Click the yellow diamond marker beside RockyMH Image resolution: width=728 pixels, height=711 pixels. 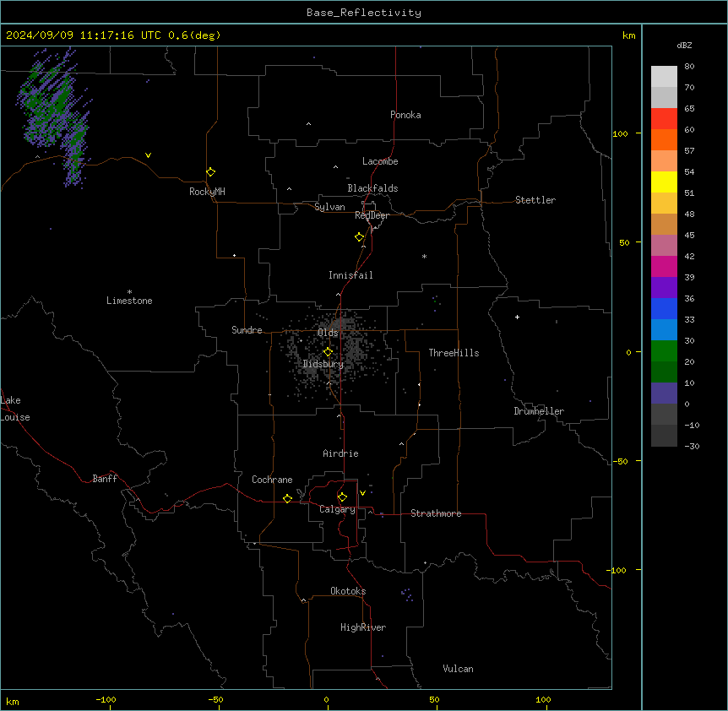(210, 172)
